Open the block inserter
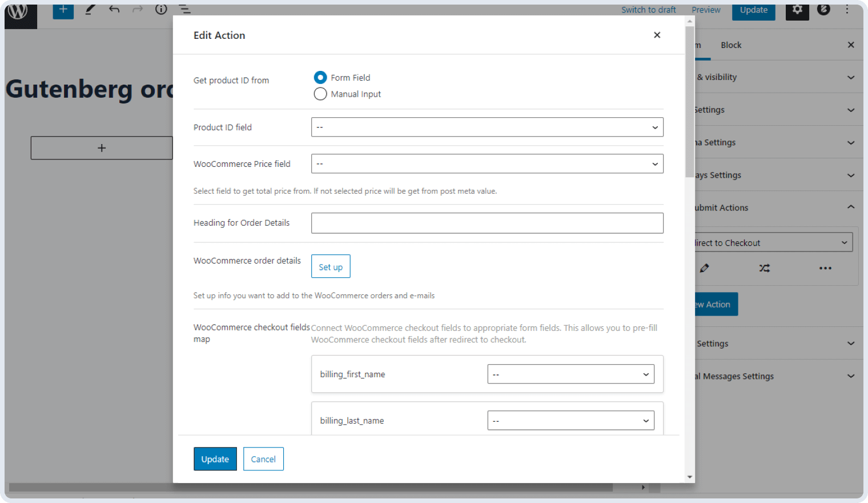The image size is (868, 503). click(x=63, y=10)
